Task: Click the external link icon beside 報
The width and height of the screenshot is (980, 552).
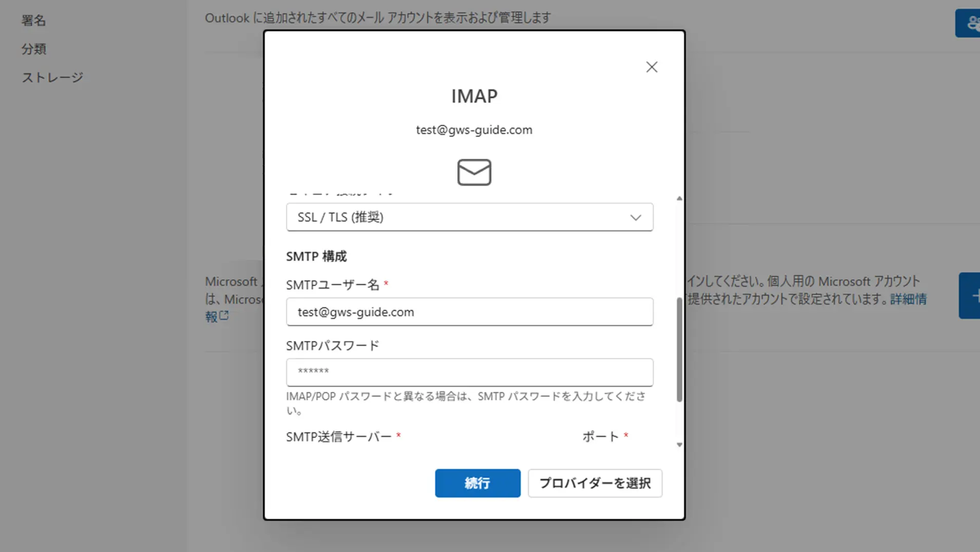Action: [x=224, y=316]
